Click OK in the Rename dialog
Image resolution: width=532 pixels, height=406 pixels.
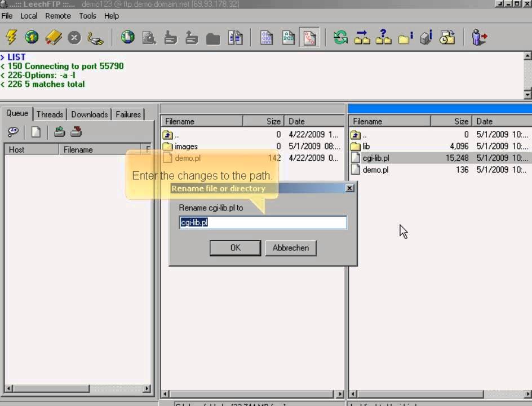[x=236, y=248]
